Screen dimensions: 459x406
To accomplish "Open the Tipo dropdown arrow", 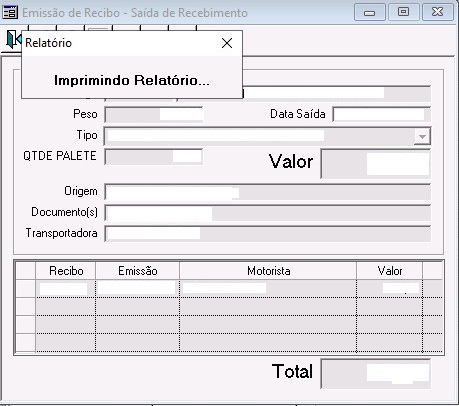I will pos(422,136).
